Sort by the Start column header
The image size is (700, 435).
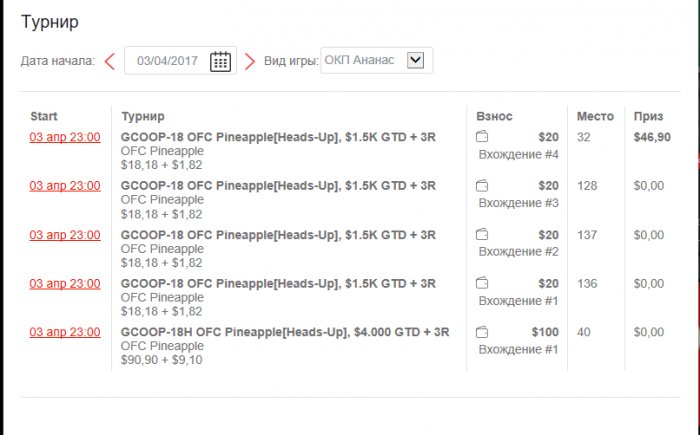[x=44, y=117]
